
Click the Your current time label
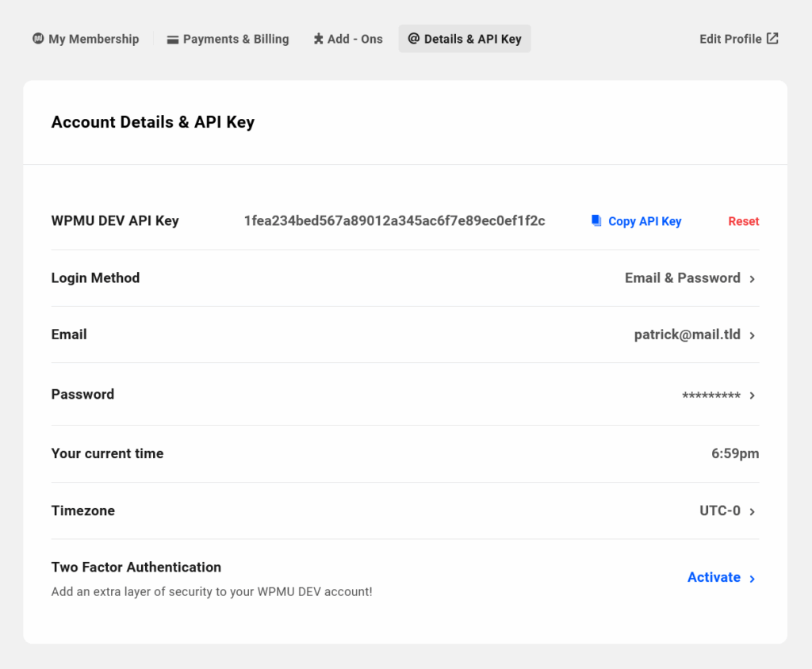[x=107, y=453]
